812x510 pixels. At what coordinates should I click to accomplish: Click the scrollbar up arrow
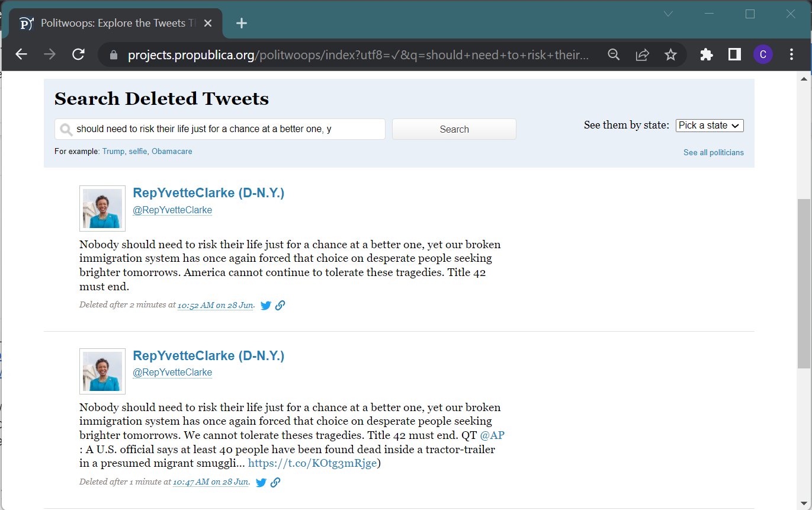click(804, 79)
